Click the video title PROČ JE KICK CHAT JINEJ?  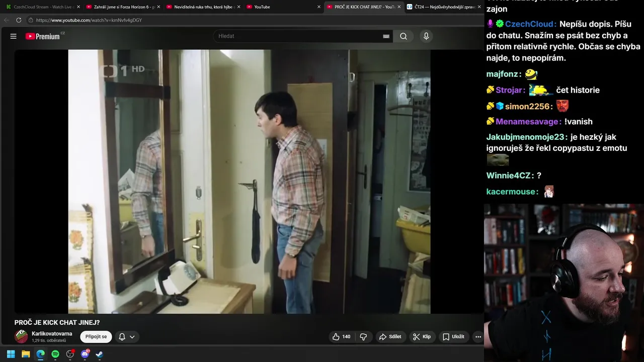pos(57,323)
